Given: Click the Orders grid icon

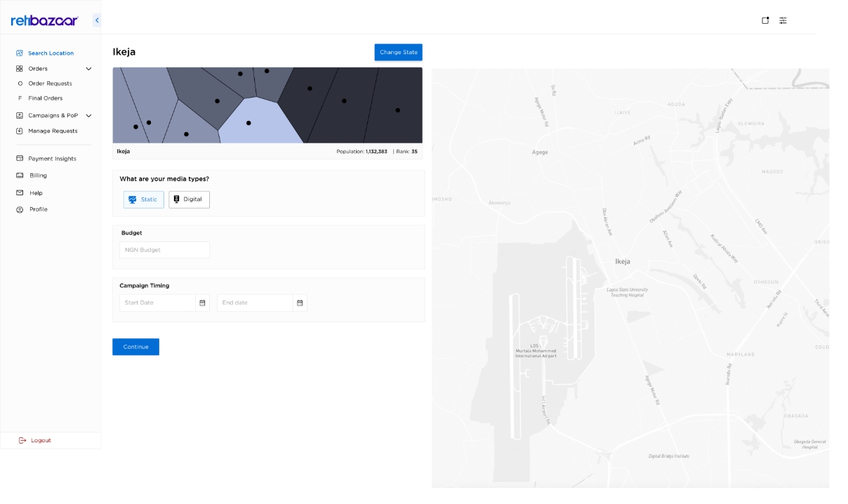Looking at the screenshot, I should tap(20, 69).
